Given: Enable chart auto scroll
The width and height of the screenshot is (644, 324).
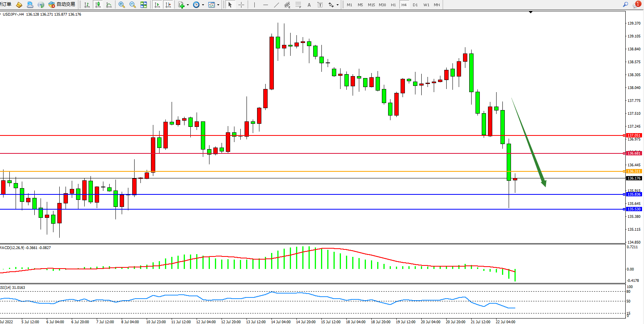Looking at the screenshot, I should point(157,5).
